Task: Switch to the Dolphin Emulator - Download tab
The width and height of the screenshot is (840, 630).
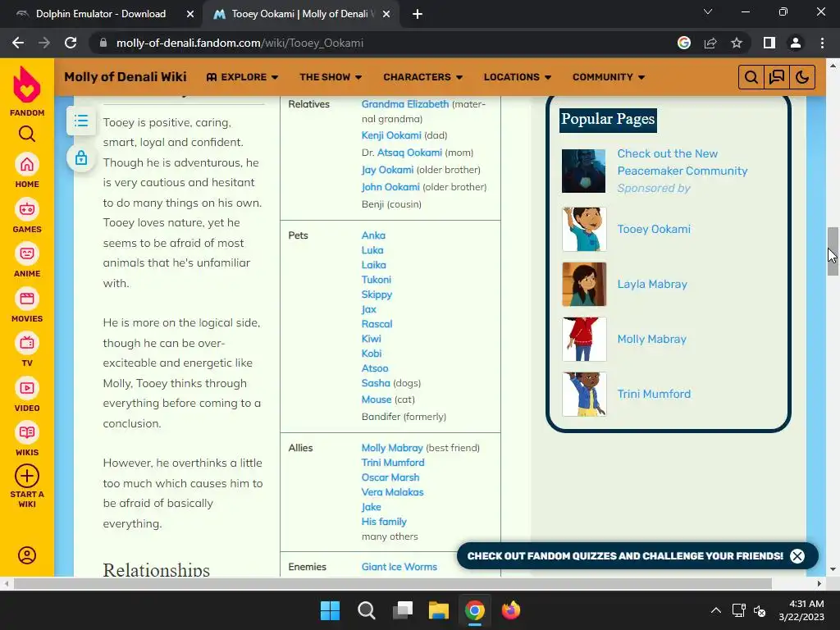Action: click(101, 14)
